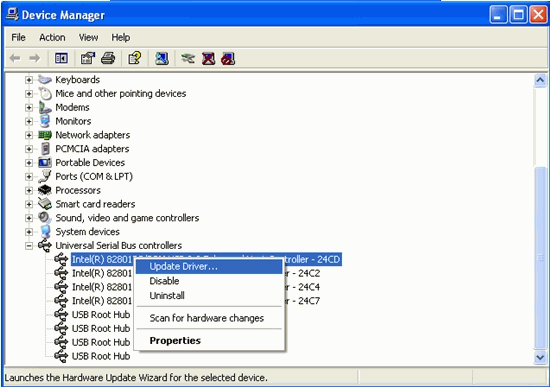Expand the Keyboards node
The image size is (550, 387).
[x=29, y=80]
